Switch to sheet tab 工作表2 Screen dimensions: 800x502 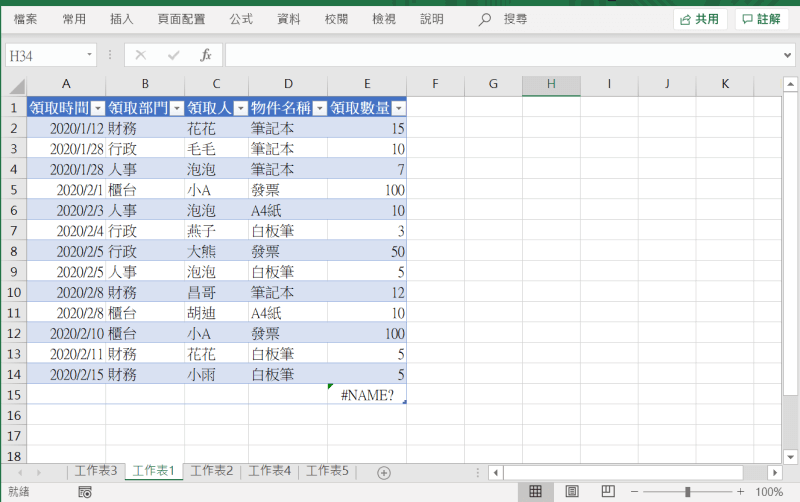click(x=212, y=471)
